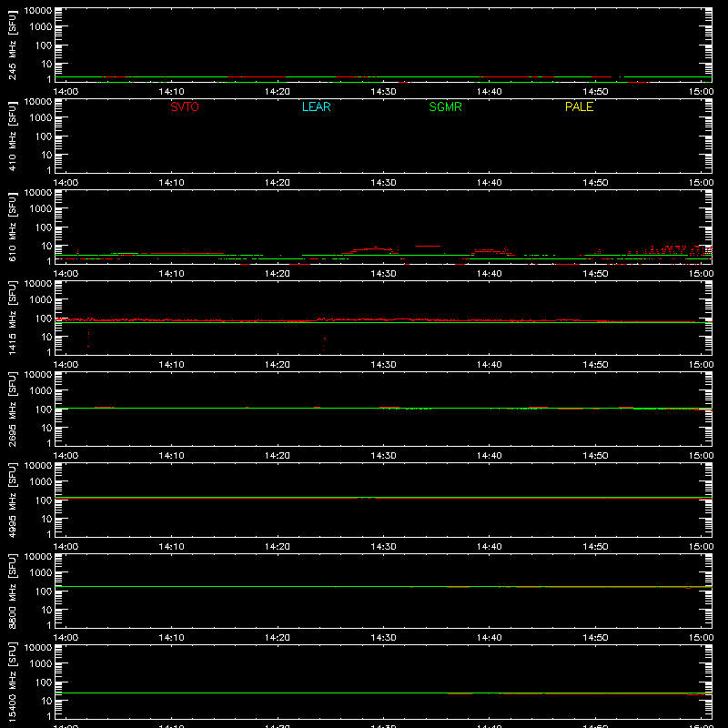Select the 245 MHz [SFU] axis title
728x728 pixels.
[x=12, y=45]
